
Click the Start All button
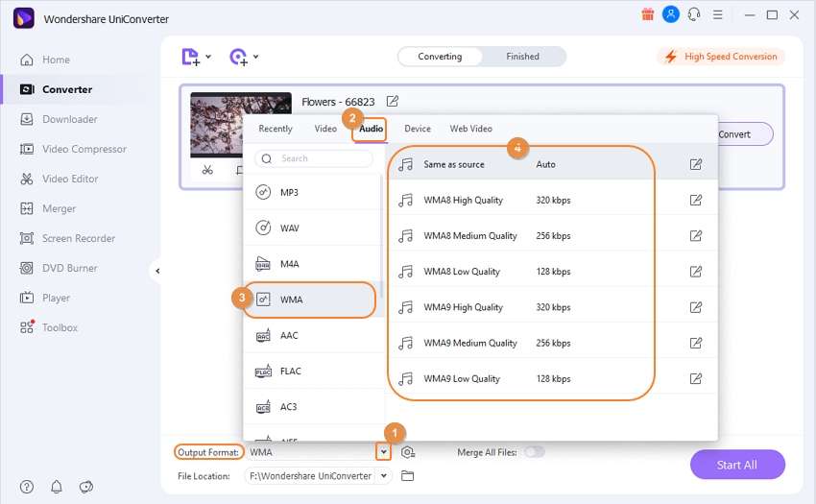pyautogui.click(x=737, y=465)
